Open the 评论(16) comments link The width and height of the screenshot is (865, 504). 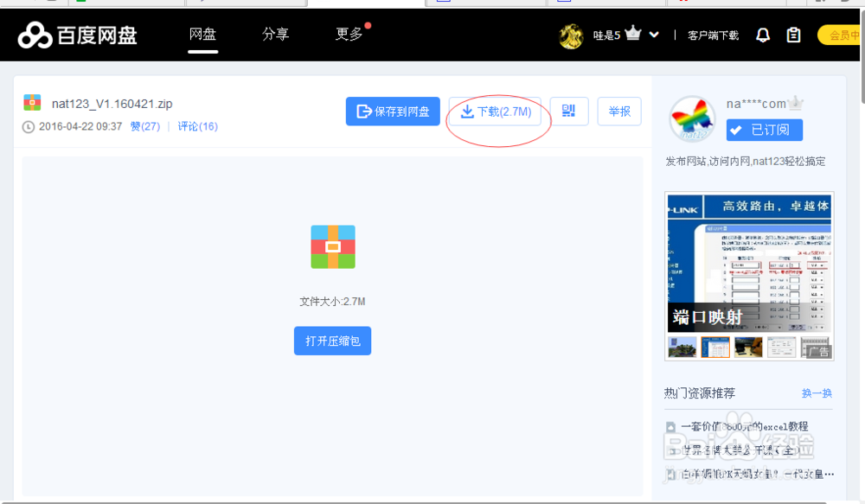coord(197,126)
